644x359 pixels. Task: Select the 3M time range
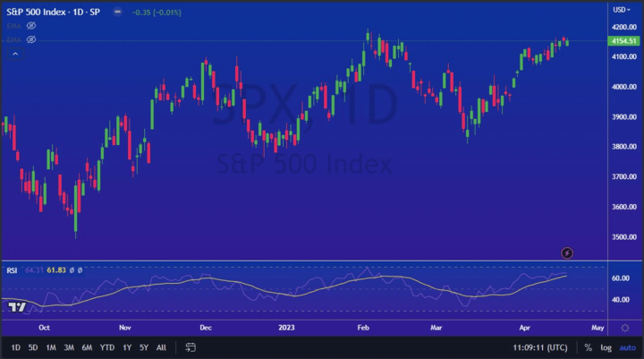click(x=69, y=347)
